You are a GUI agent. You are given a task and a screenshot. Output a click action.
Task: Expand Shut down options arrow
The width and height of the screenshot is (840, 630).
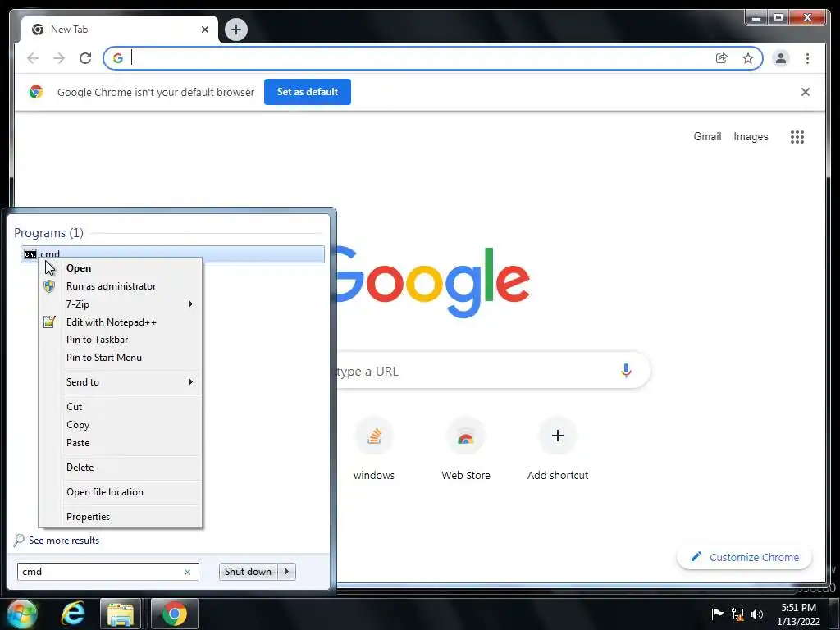pyautogui.click(x=286, y=572)
